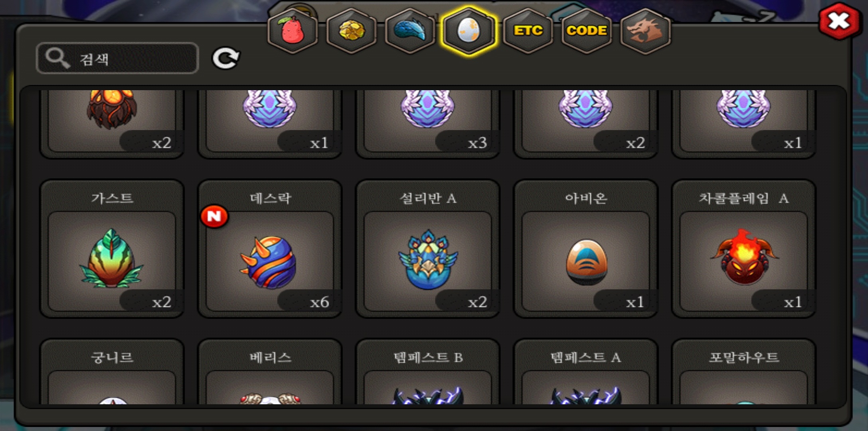Click the red N new badge
868x431 pixels.
[x=214, y=216]
